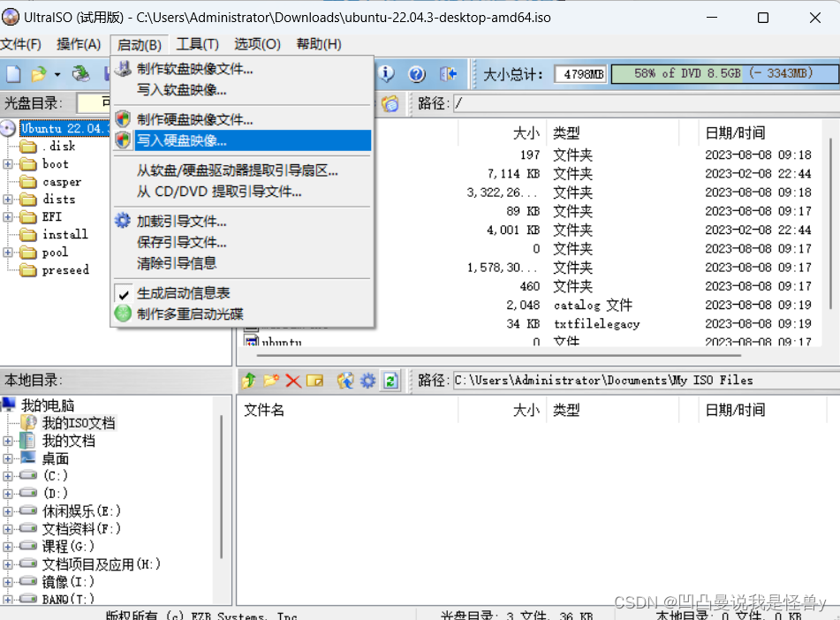Click the 桌面 desktop icon in local tree
Image resolution: width=840 pixels, height=620 pixels.
[28, 457]
